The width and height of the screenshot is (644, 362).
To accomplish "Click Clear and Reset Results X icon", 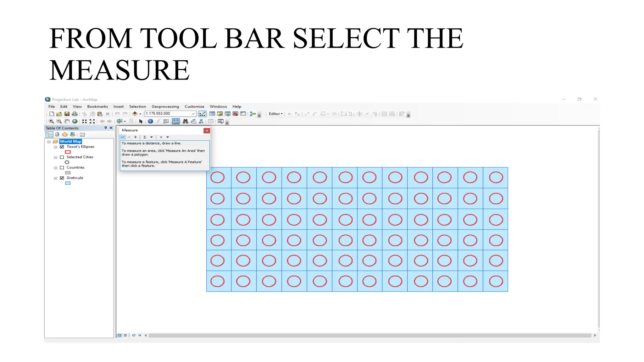I will click(161, 137).
